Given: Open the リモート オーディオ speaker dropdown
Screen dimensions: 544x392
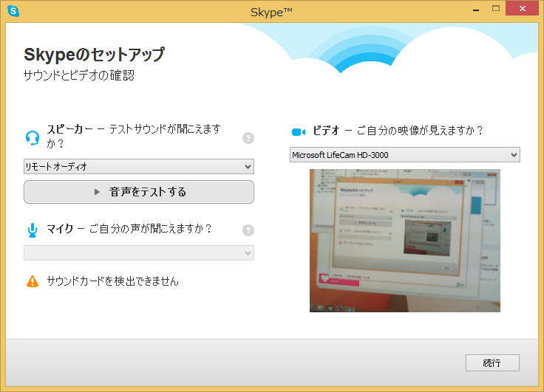Looking at the screenshot, I should tap(139, 166).
